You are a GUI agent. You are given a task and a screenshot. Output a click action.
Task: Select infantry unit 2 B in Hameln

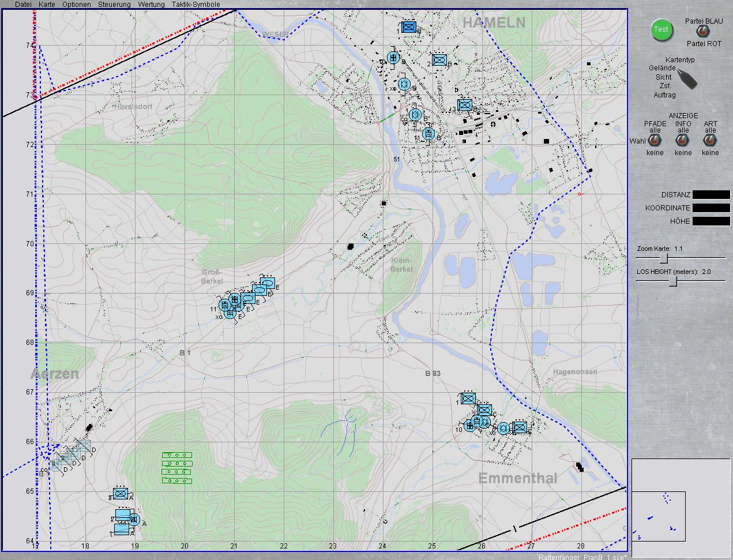pos(439,59)
